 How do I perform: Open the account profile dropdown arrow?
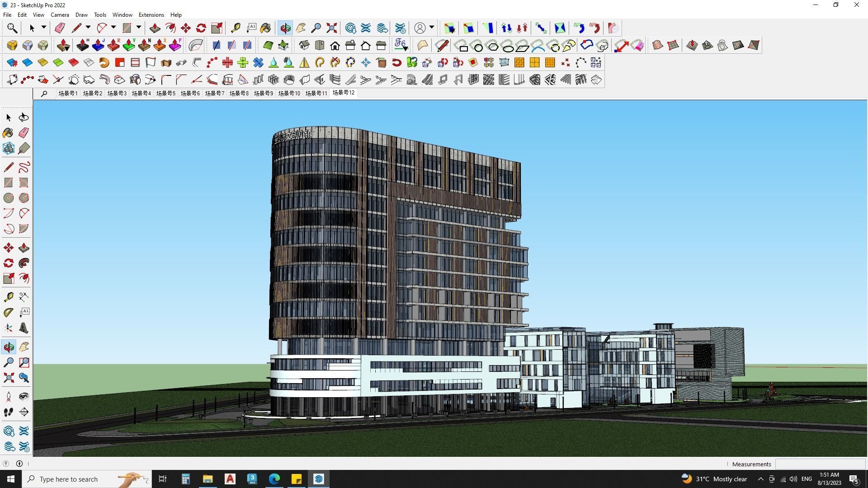pyautogui.click(x=432, y=28)
